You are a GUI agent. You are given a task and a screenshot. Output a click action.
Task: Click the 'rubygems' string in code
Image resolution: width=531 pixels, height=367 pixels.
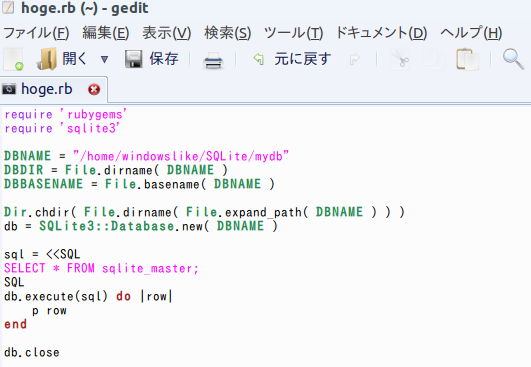pos(93,114)
